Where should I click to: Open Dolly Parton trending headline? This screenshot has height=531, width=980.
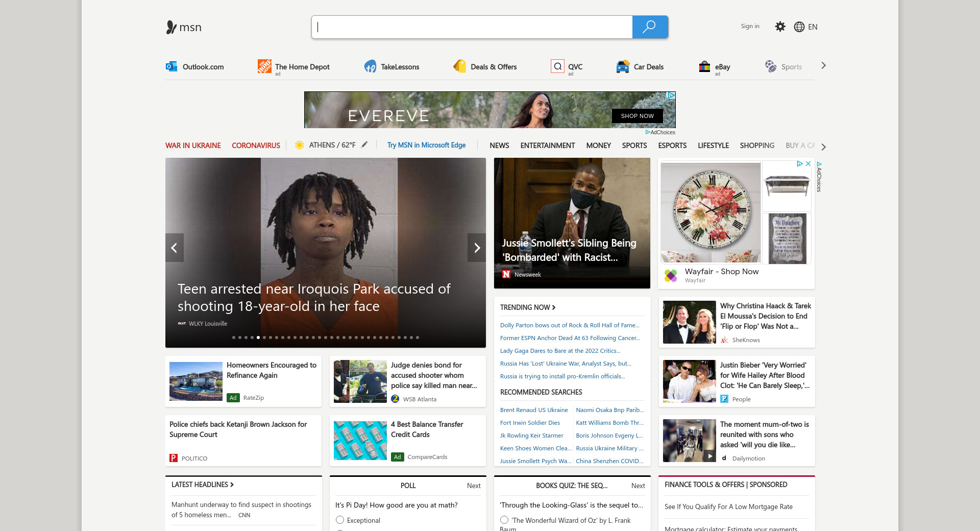point(570,325)
